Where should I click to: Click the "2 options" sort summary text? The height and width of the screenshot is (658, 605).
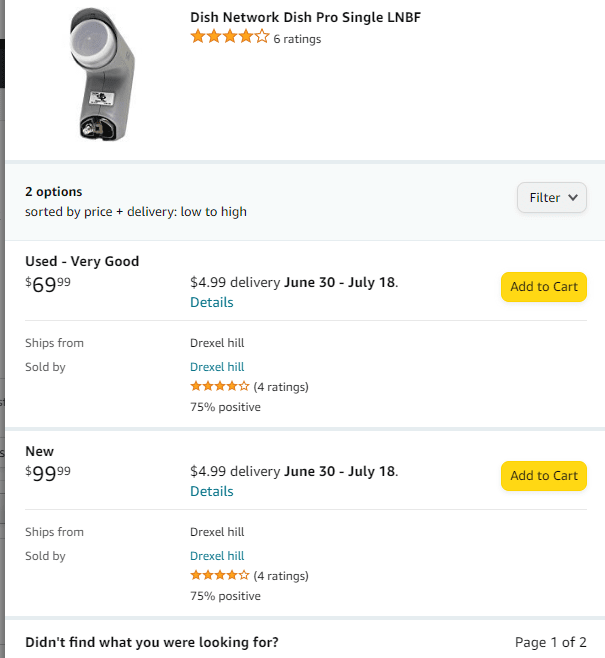pos(54,191)
